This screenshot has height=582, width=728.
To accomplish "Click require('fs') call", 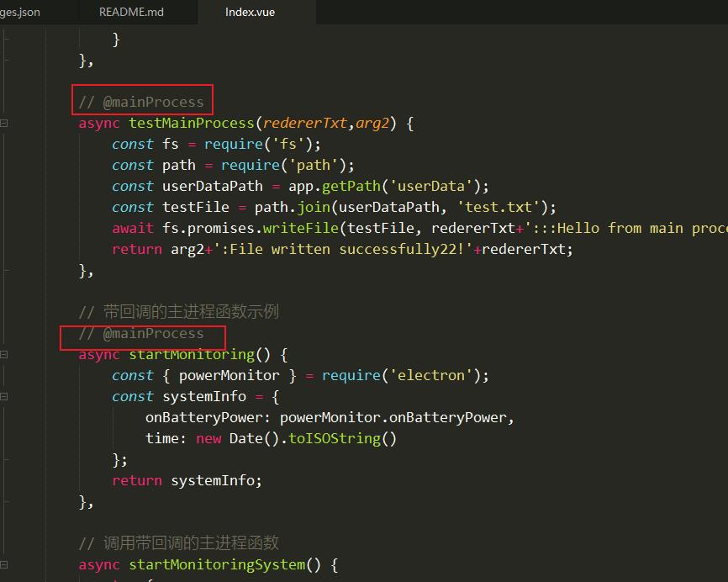I will (258, 144).
